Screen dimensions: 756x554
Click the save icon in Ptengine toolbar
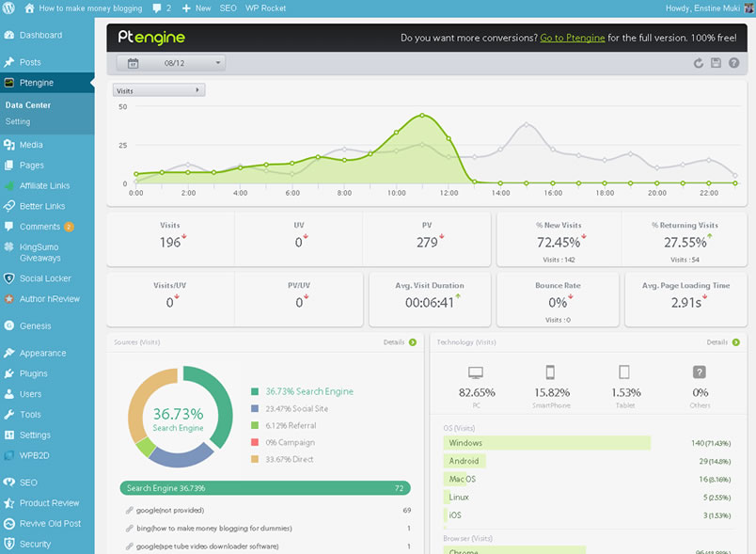pyautogui.click(x=716, y=63)
